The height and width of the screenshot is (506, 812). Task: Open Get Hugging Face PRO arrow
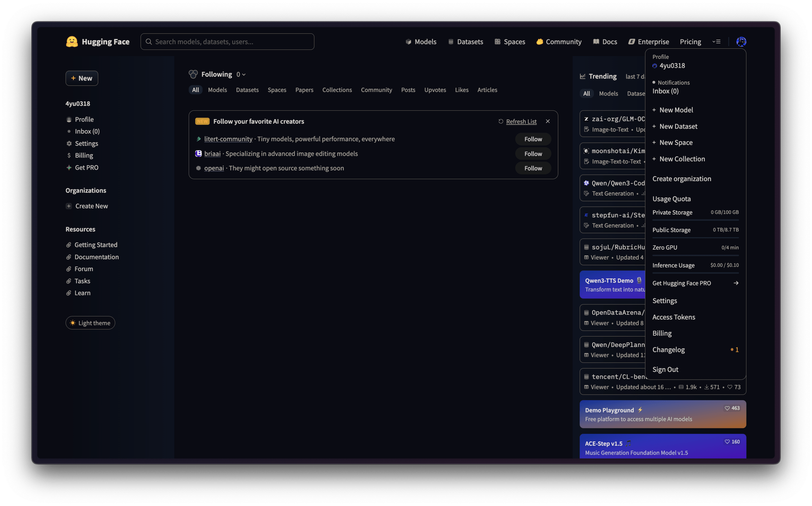click(x=736, y=283)
